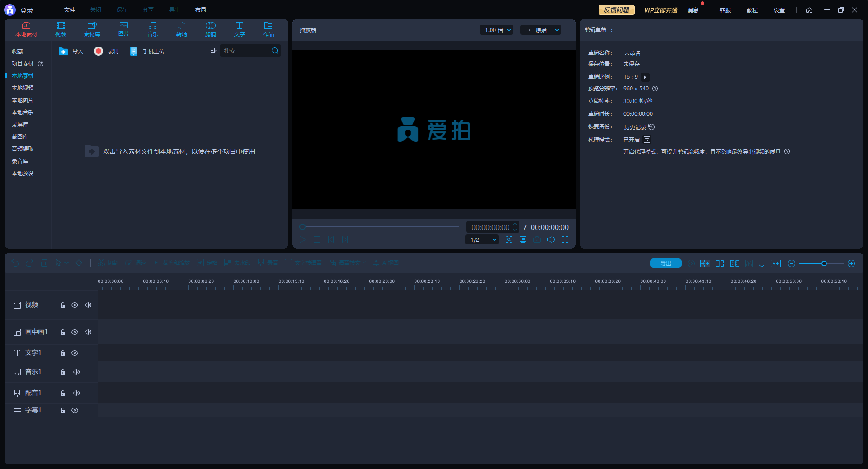Click VIP立即开通 link
Screen dimensions: 868x469
point(661,10)
